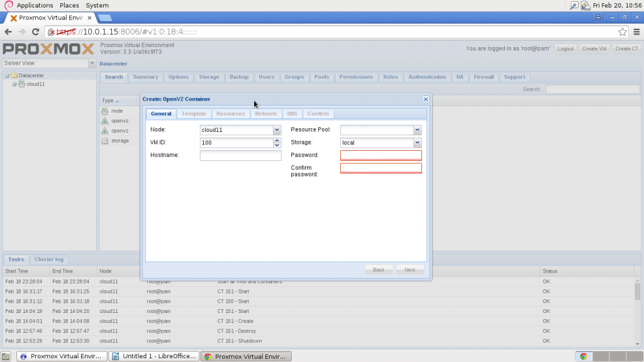The height and width of the screenshot is (362, 644).
Task: Close the Create OpenVZ Container dialog
Action: pos(426,99)
